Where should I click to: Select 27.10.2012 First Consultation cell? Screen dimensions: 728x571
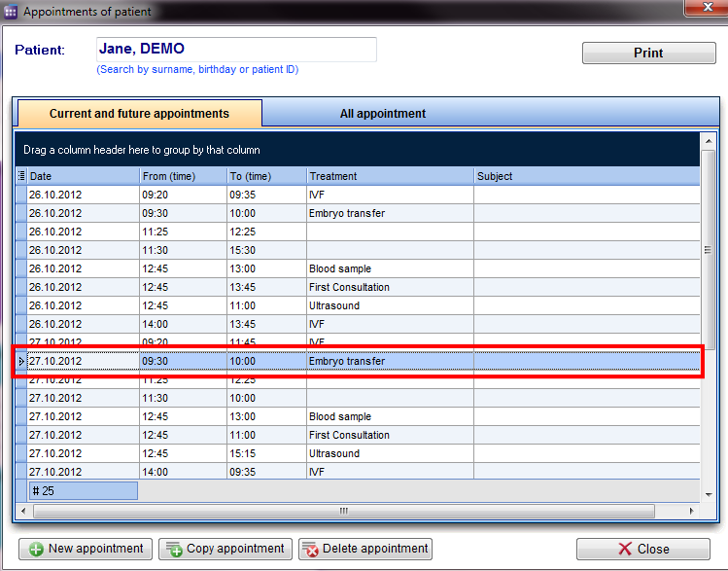tap(390, 436)
